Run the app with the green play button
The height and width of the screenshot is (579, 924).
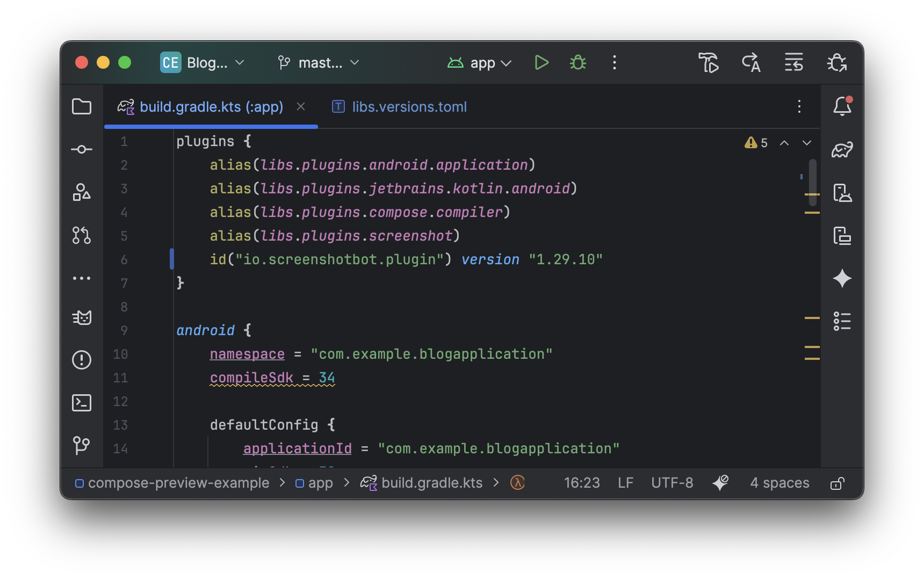542,63
